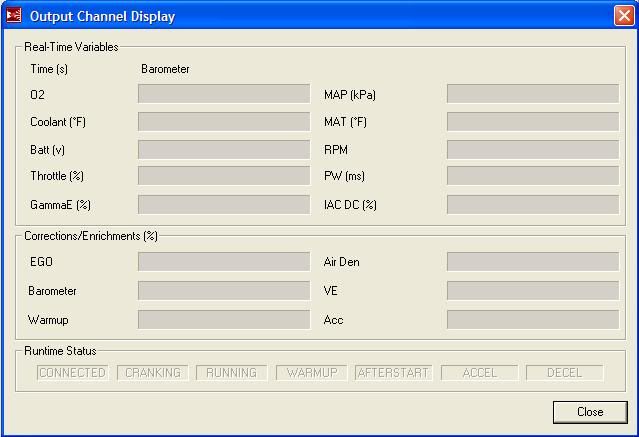Click the Real-Time Variables group title
The image size is (639, 437).
point(71,47)
